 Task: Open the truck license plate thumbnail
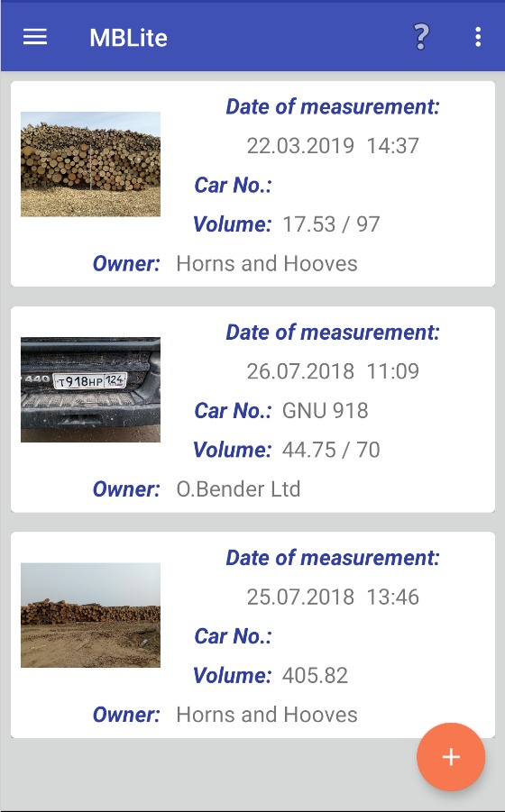tap(91, 389)
